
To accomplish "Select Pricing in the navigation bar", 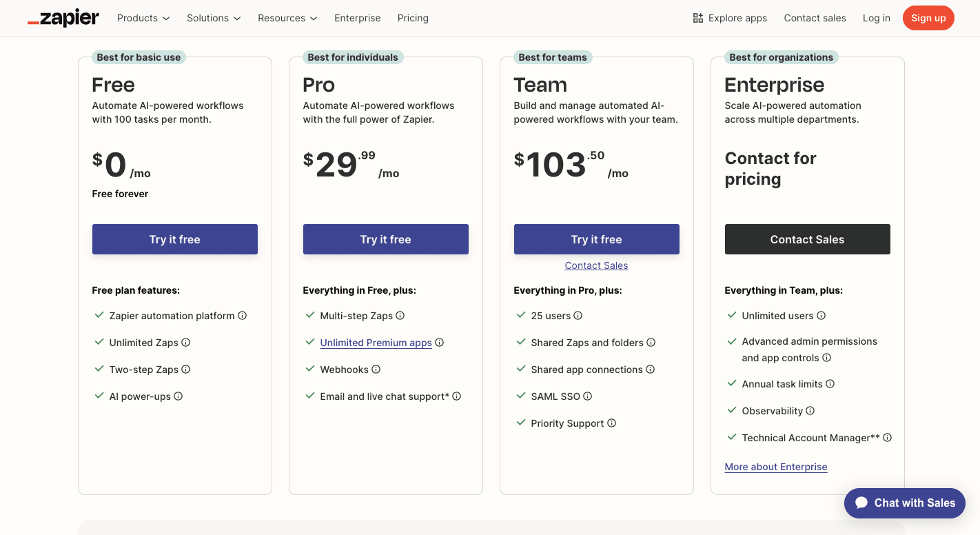I will click(413, 18).
